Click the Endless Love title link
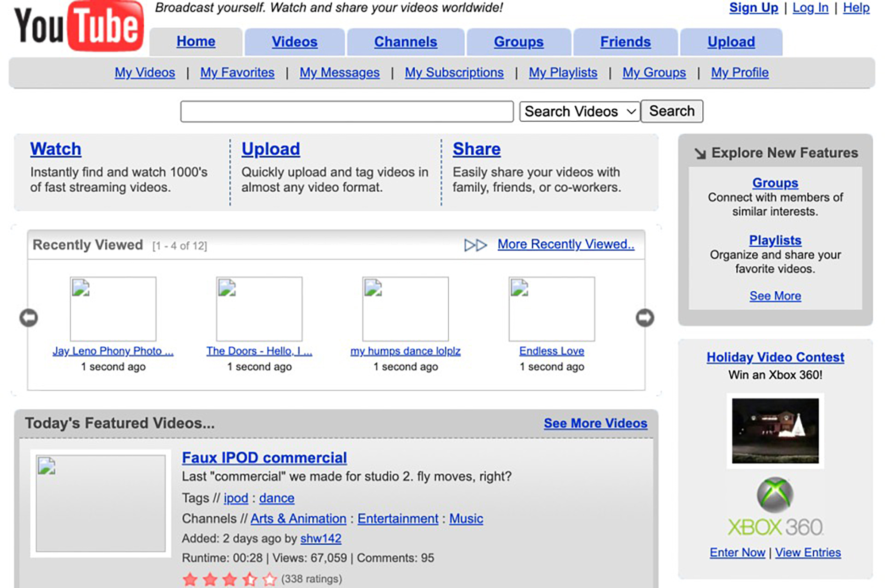885x588 pixels. (552, 351)
